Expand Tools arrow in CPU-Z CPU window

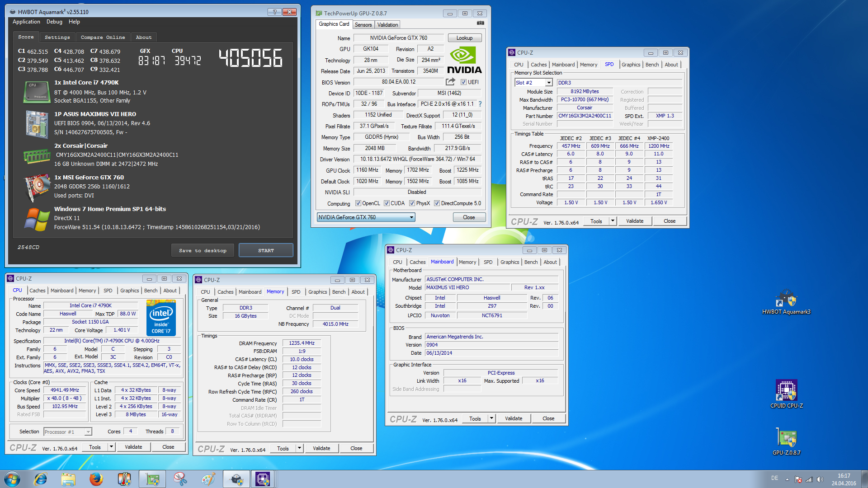pos(111,447)
